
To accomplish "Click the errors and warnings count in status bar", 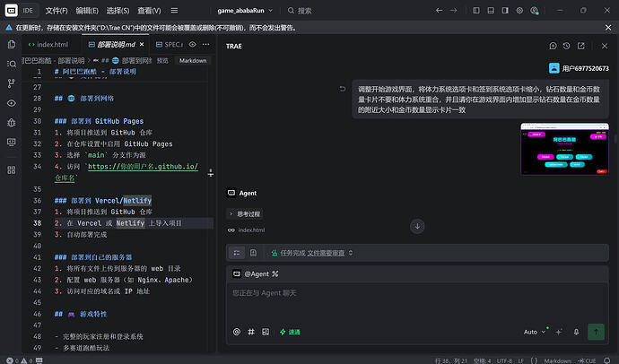I will click(x=20, y=360).
